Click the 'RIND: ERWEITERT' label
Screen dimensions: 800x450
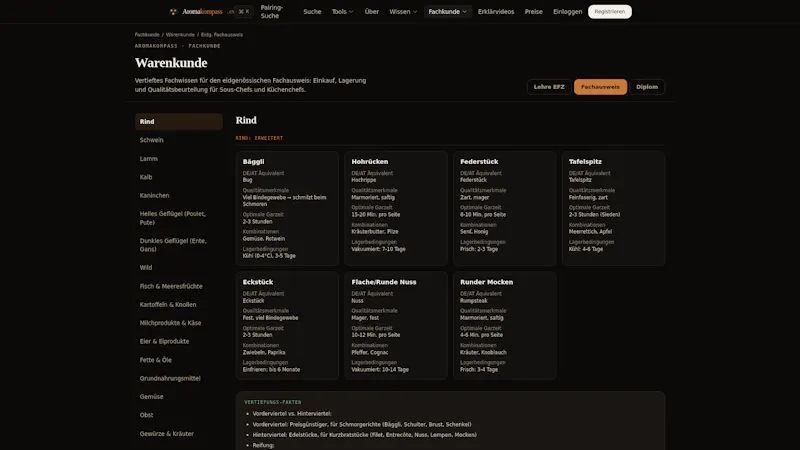pos(259,138)
